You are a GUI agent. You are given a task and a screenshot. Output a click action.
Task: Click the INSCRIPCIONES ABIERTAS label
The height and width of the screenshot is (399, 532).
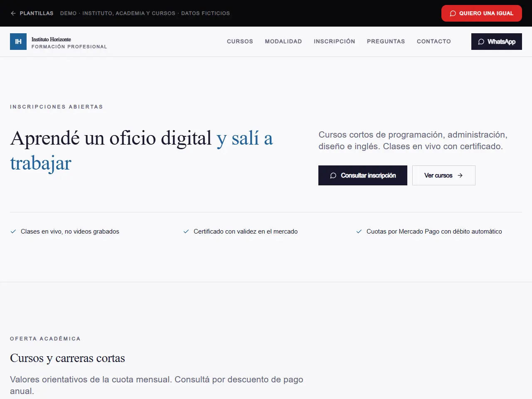click(57, 107)
